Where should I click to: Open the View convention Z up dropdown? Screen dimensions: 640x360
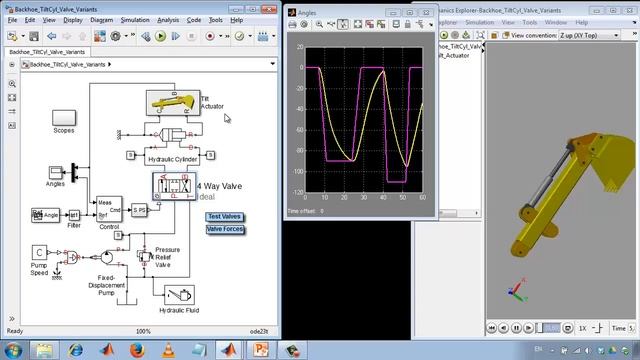(x=589, y=36)
